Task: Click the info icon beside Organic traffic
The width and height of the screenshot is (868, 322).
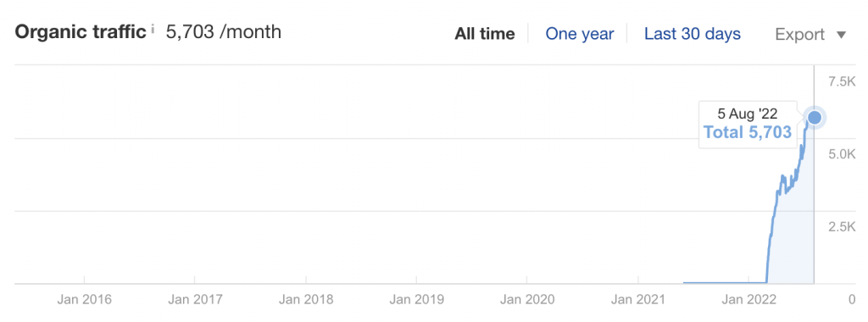Action: click(153, 29)
